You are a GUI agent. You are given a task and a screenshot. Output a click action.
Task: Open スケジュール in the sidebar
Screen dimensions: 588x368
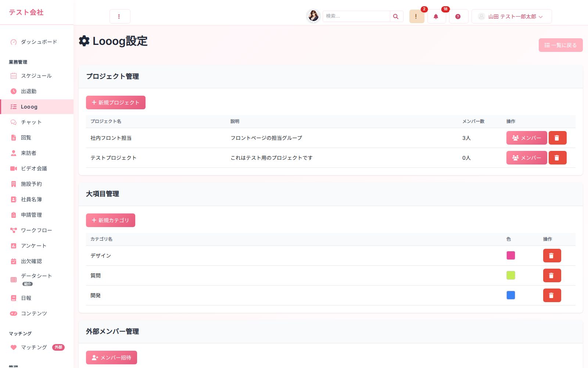[x=37, y=76]
